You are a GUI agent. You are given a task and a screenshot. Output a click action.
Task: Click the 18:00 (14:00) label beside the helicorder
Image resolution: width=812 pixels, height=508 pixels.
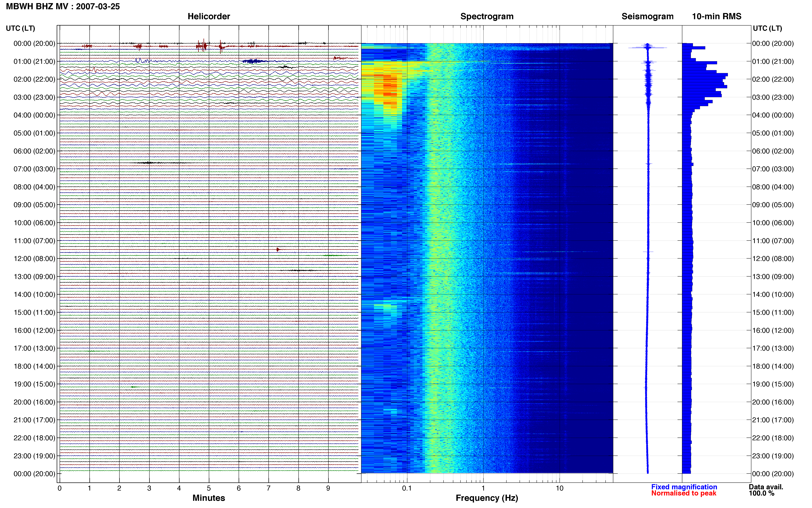pyautogui.click(x=34, y=366)
